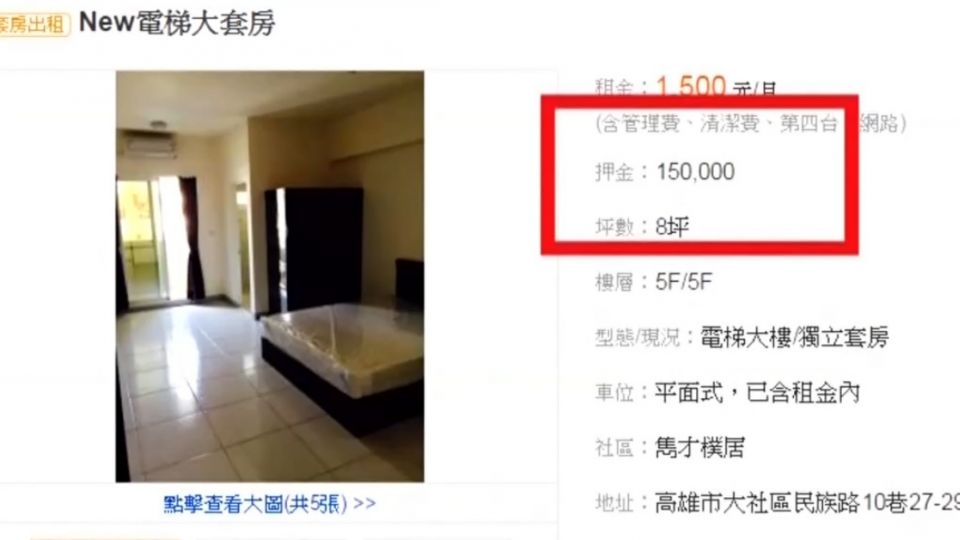
Task: Click the 樓層 5F/5F floor value
Action: coord(684,282)
